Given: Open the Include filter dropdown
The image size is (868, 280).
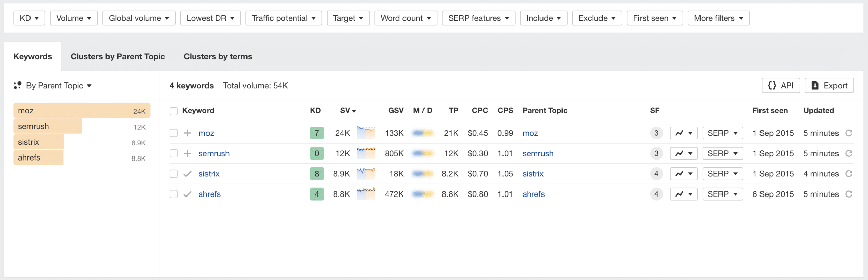Looking at the screenshot, I should 544,18.
